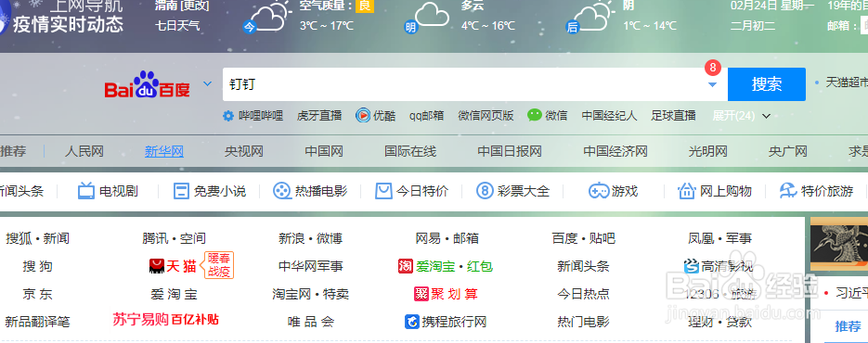Open 腾讯·空间 link
Image resolution: width=868 pixels, height=343 pixels.
coord(175,238)
